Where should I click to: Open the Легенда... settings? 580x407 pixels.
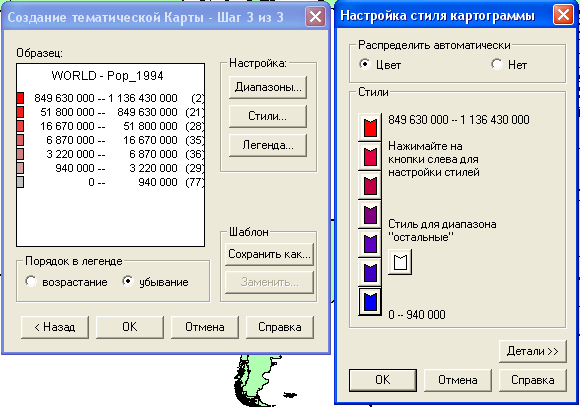268,145
